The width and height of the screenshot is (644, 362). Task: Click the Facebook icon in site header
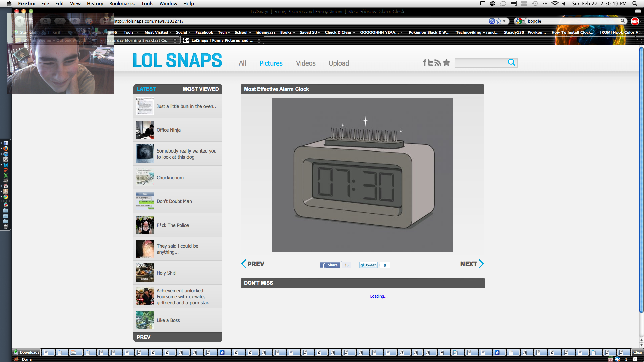pos(425,63)
